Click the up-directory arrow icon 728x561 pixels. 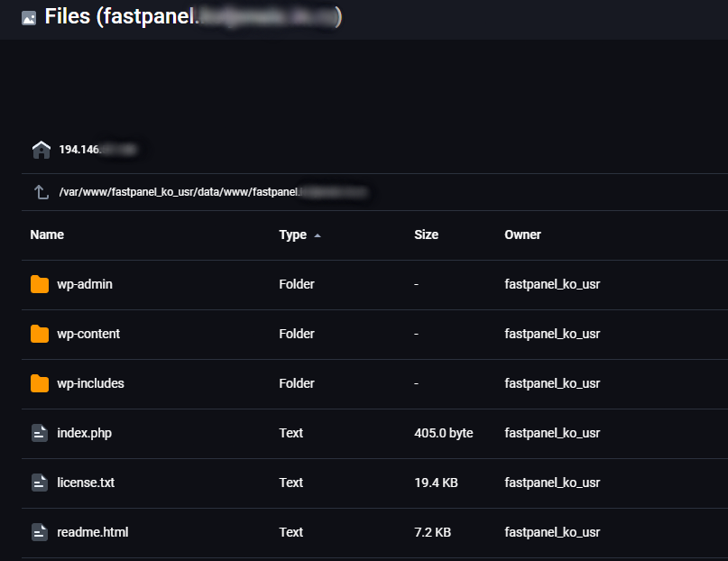click(41, 192)
